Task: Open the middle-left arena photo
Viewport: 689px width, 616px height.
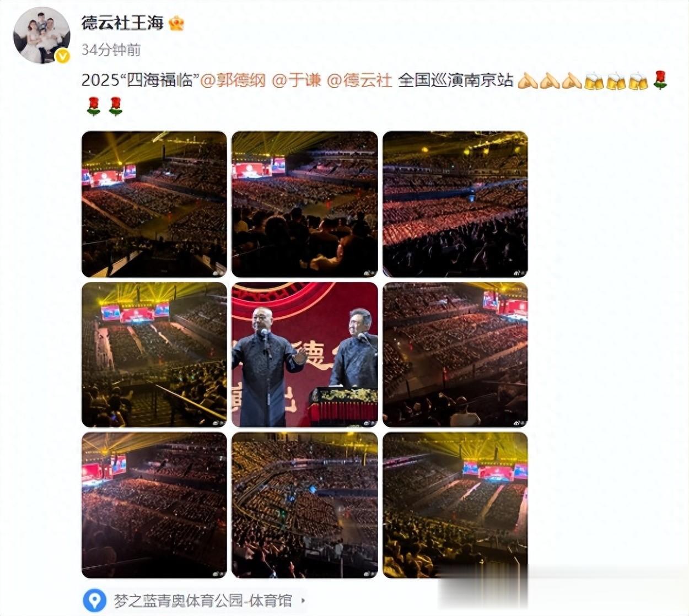Action: 154,355
